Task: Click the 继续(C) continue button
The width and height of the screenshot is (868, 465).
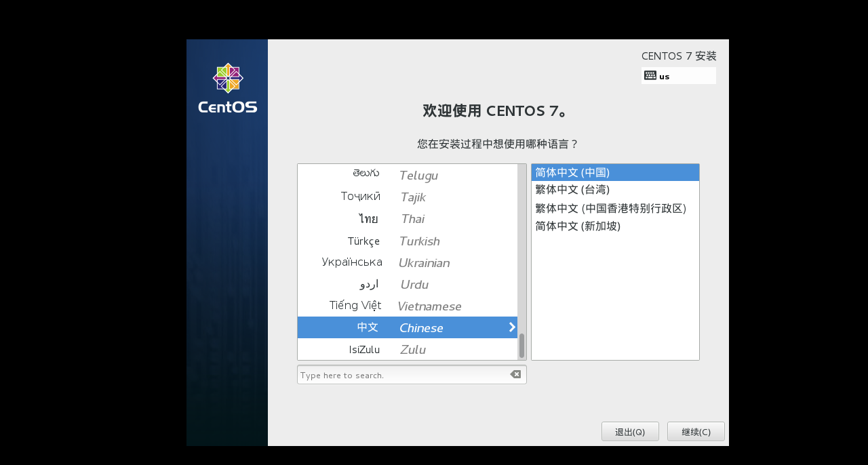Action: pos(696,432)
